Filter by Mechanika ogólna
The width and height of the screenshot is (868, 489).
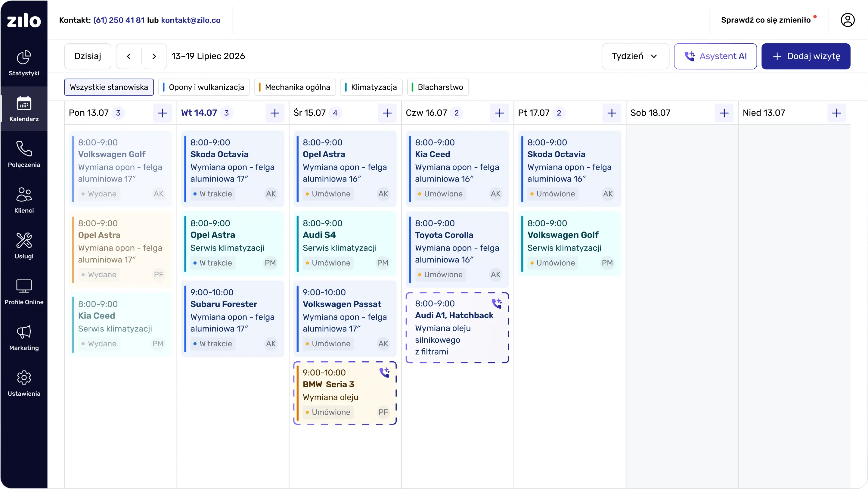point(295,87)
